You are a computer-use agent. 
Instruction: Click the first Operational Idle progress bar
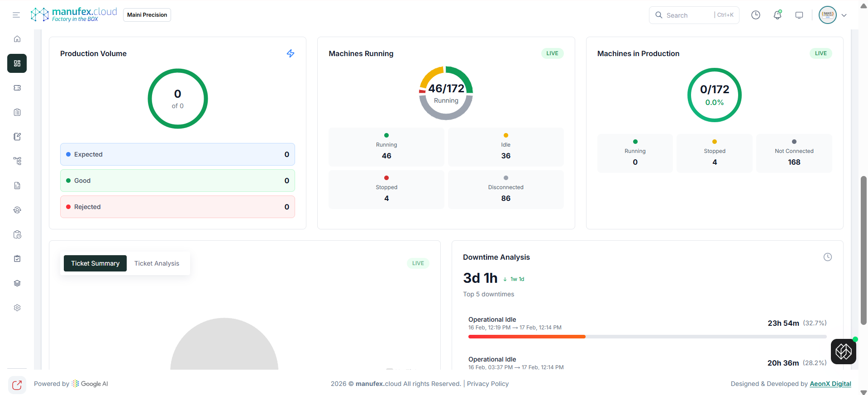click(x=647, y=337)
